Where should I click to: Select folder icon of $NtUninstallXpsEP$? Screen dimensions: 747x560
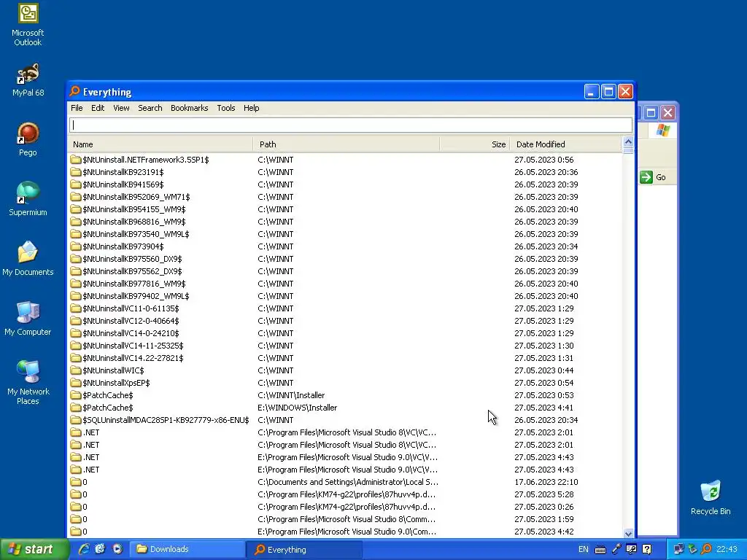coord(76,383)
